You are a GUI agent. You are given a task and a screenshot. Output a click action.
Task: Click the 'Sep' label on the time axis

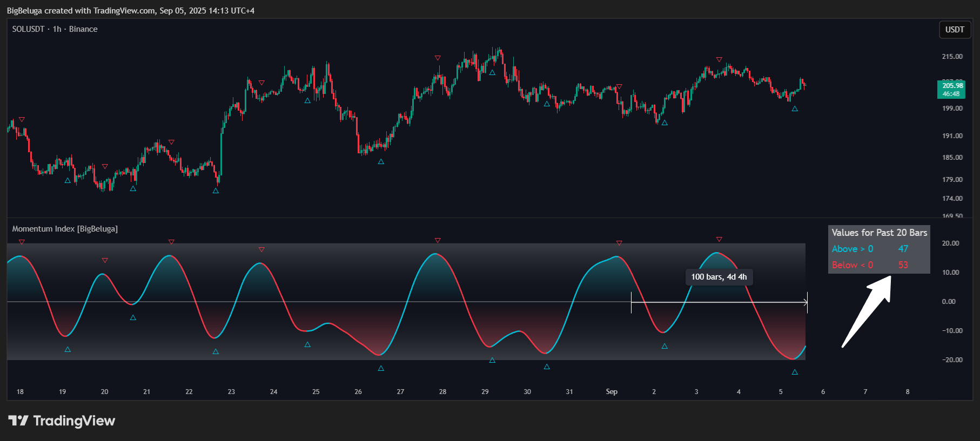[612, 392]
